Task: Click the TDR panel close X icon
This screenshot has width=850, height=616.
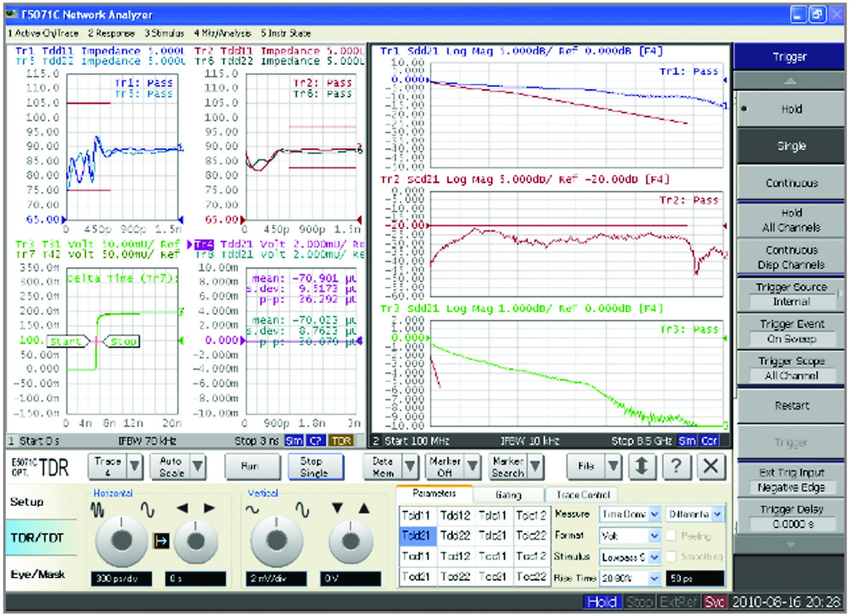Action: click(x=711, y=466)
